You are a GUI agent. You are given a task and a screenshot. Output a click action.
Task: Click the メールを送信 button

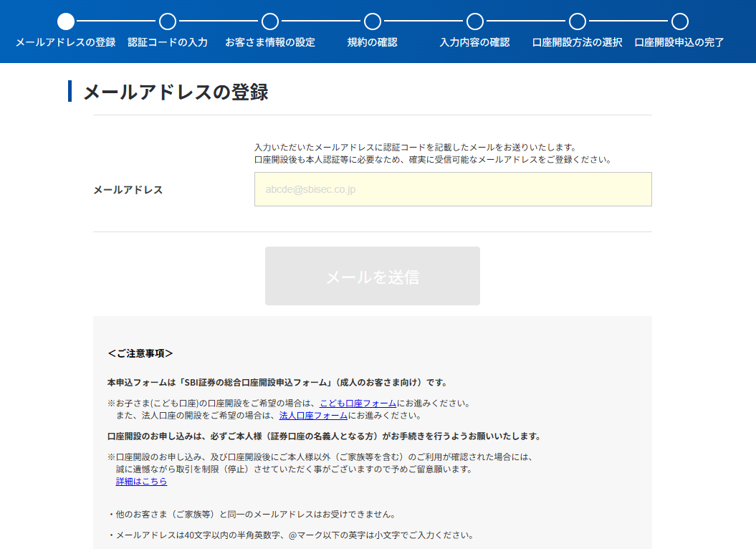pos(373,276)
